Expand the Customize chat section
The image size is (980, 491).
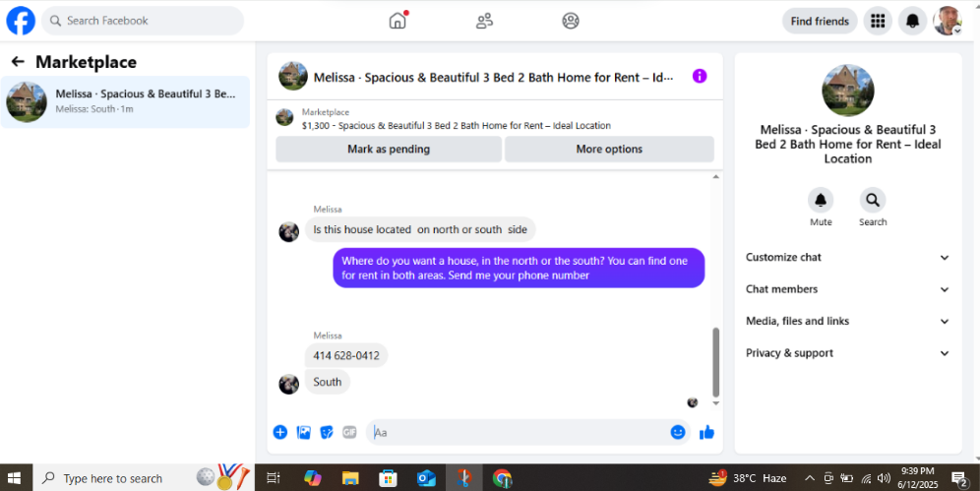[847, 258]
